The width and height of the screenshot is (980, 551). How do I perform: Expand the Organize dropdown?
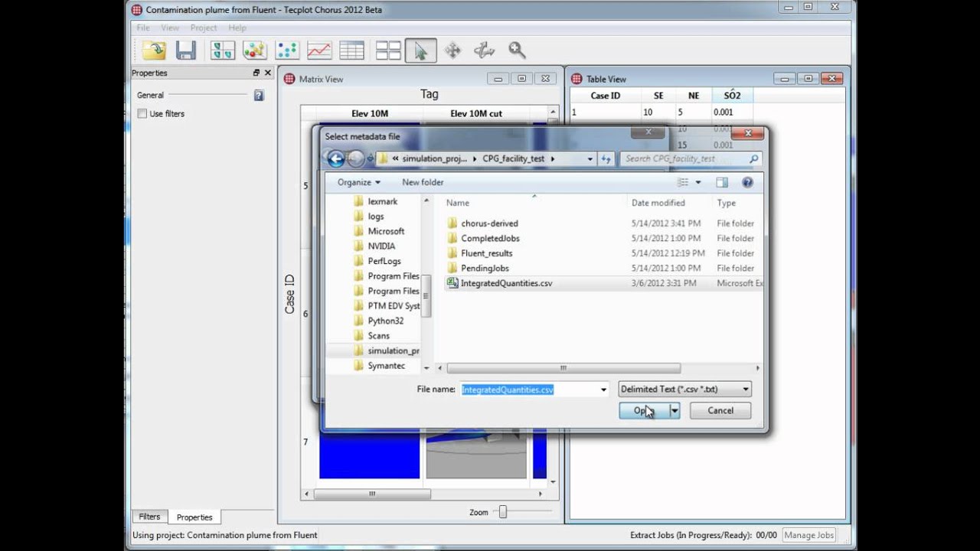359,182
